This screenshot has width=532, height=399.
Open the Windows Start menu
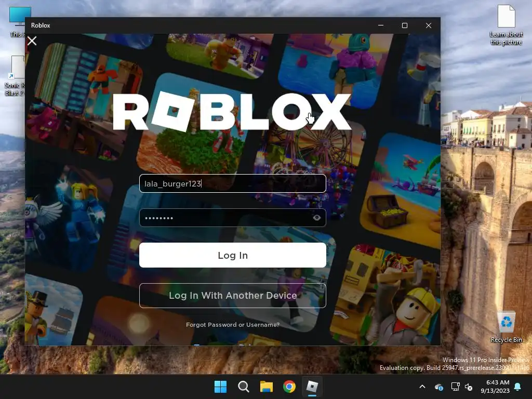(x=220, y=387)
